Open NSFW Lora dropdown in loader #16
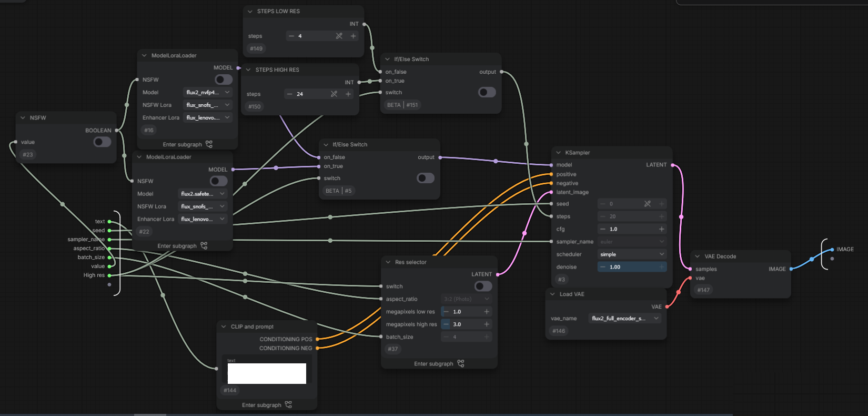The width and height of the screenshot is (868, 416). (208, 105)
